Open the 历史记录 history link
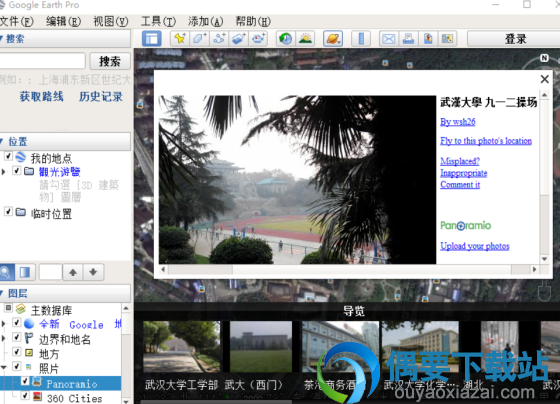Screen dimensions: 560x404 click(101, 96)
